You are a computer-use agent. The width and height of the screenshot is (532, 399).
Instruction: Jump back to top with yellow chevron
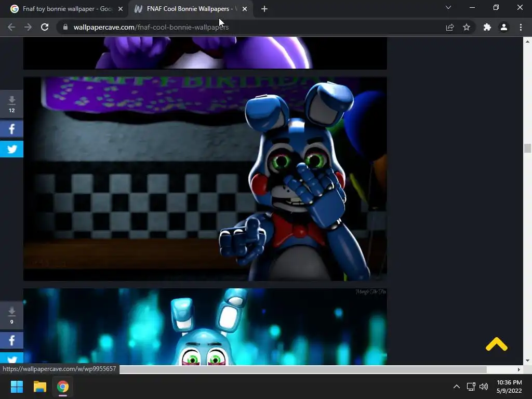click(x=496, y=344)
